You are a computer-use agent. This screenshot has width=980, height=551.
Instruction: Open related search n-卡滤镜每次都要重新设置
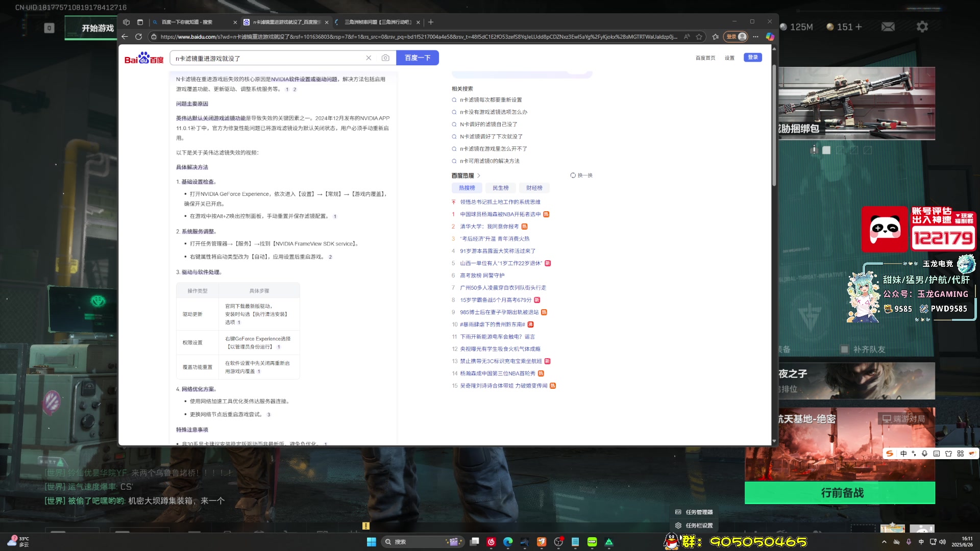pyautogui.click(x=491, y=100)
